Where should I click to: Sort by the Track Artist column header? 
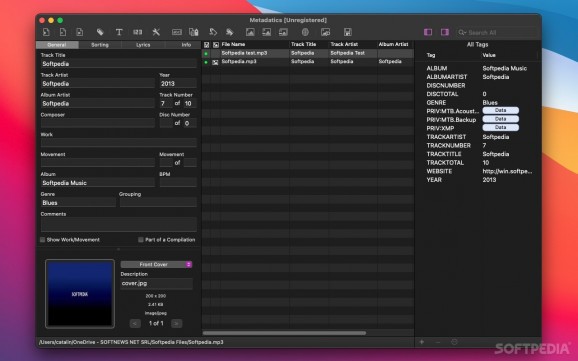[353, 44]
